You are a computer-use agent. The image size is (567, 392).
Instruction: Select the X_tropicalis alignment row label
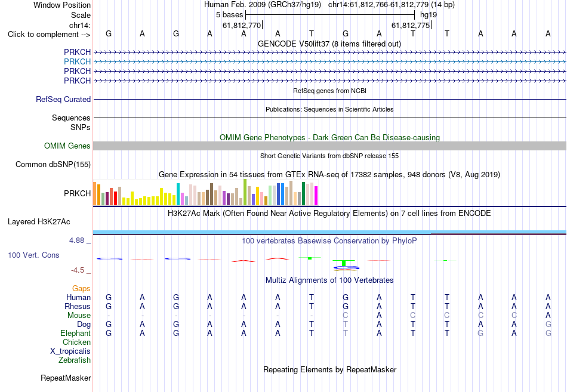click(70, 351)
